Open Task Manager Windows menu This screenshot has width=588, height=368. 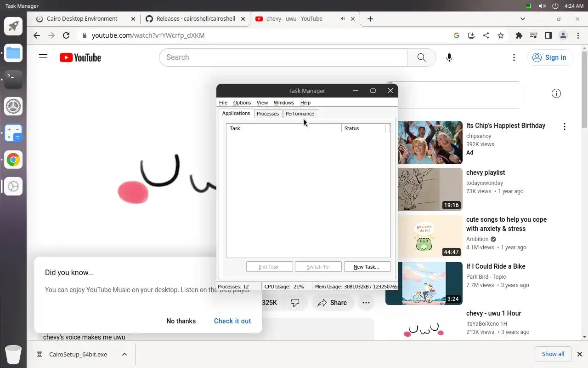[283, 103]
